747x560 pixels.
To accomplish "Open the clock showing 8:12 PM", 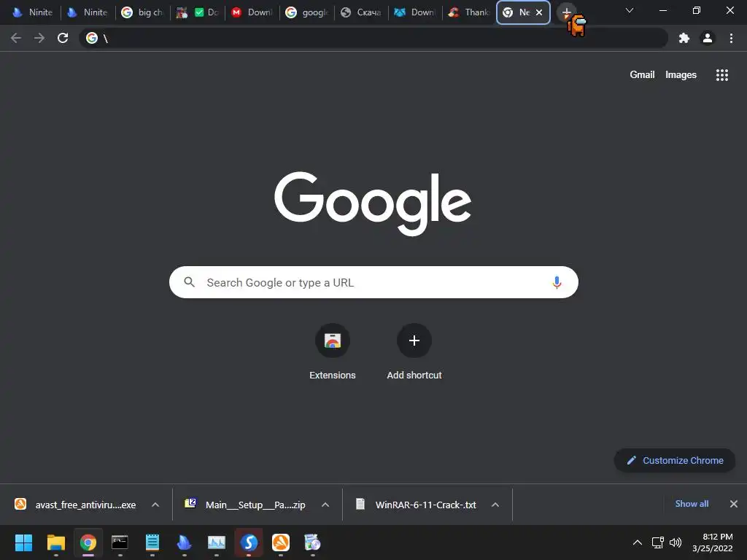I will (x=713, y=542).
